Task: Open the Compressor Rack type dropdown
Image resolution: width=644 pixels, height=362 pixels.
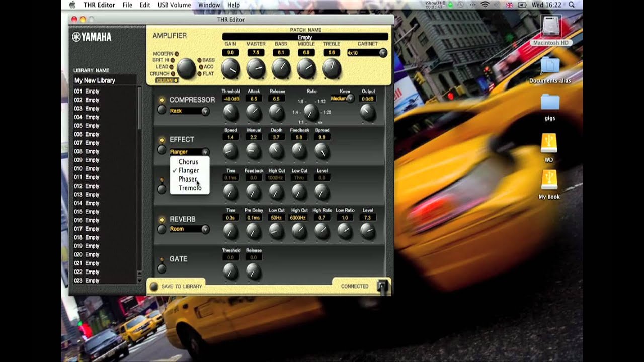Action: pyautogui.click(x=189, y=111)
